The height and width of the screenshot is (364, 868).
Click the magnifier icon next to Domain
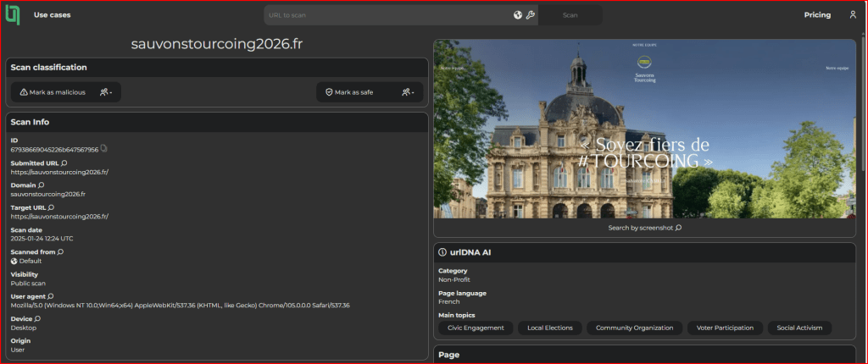point(42,185)
